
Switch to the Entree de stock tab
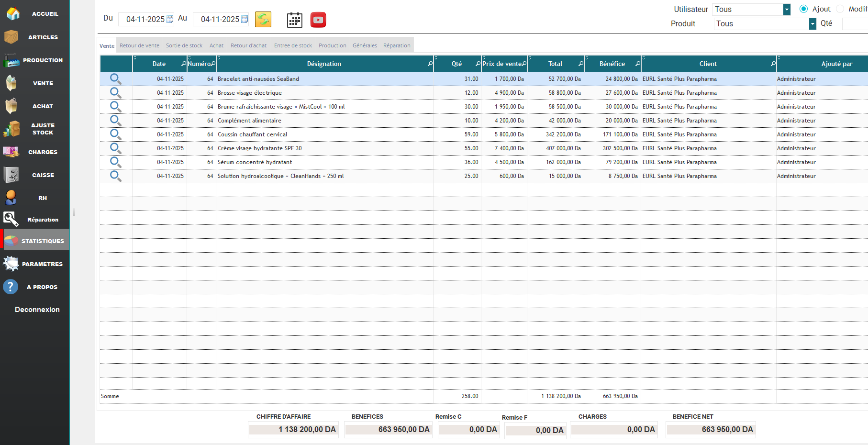[293, 45]
